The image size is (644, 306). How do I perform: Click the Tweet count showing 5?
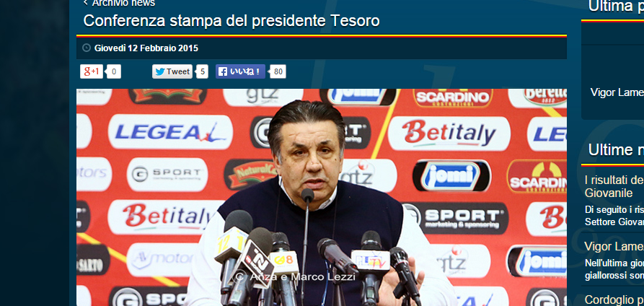(x=202, y=72)
